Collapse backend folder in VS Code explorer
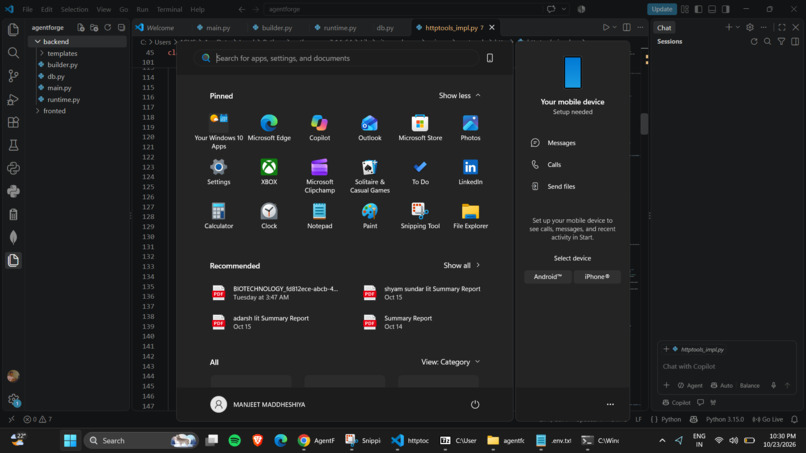This screenshot has height=453, width=806. (77, 42)
